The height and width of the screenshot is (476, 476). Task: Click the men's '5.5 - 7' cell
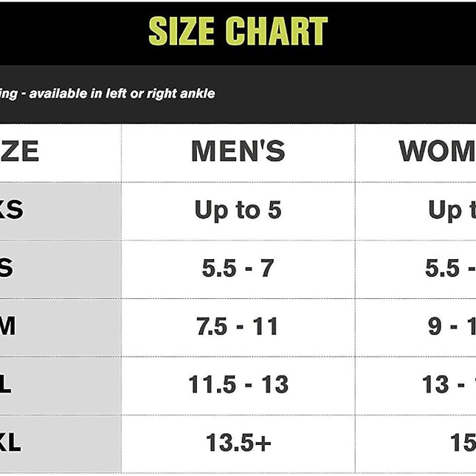(x=238, y=268)
